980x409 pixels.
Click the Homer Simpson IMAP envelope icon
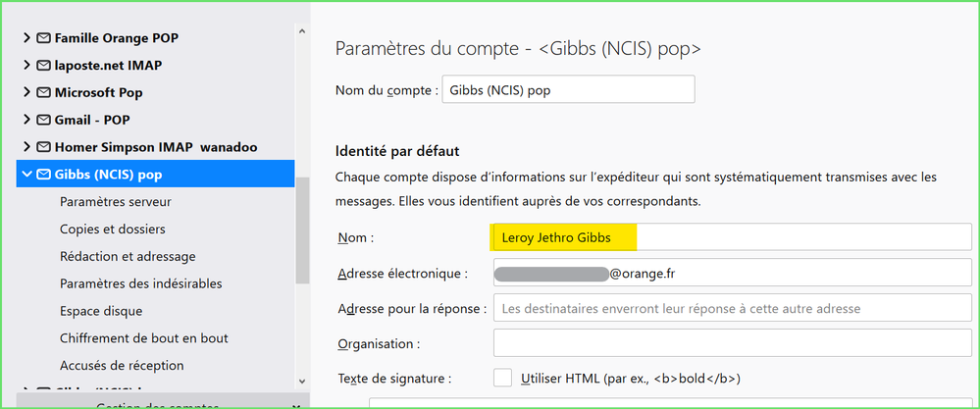click(43, 148)
